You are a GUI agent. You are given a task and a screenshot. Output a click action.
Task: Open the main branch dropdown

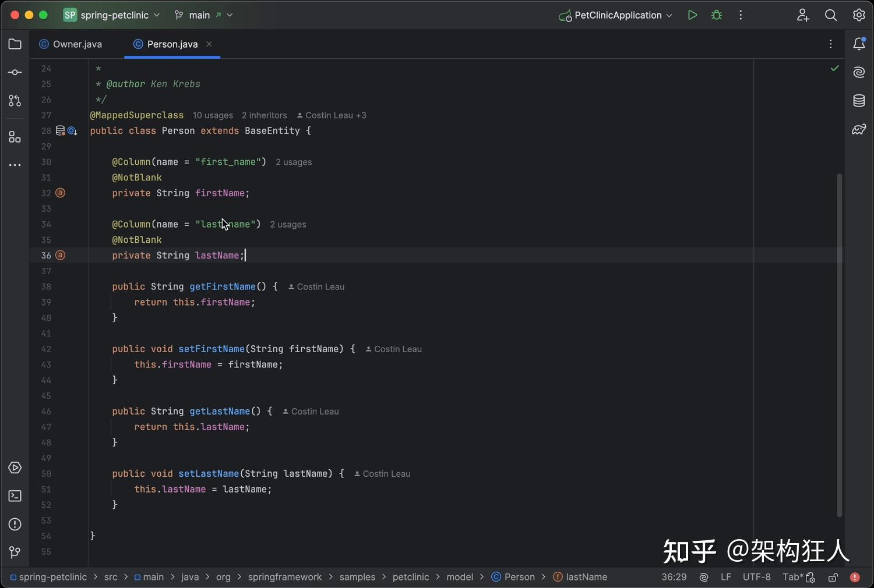pyautogui.click(x=203, y=15)
